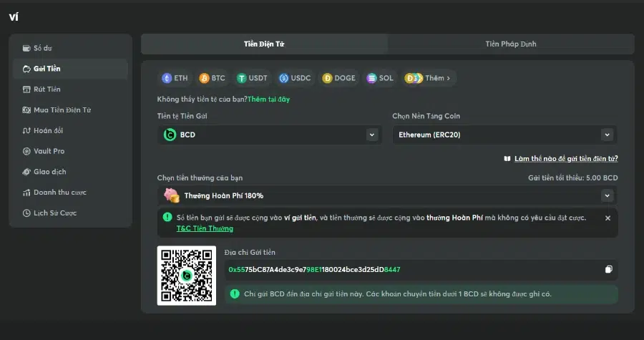Viewport: 644px width, 340px height.
Task: Go to Mua Tiền Điện Tử page
Action: tap(70, 110)
